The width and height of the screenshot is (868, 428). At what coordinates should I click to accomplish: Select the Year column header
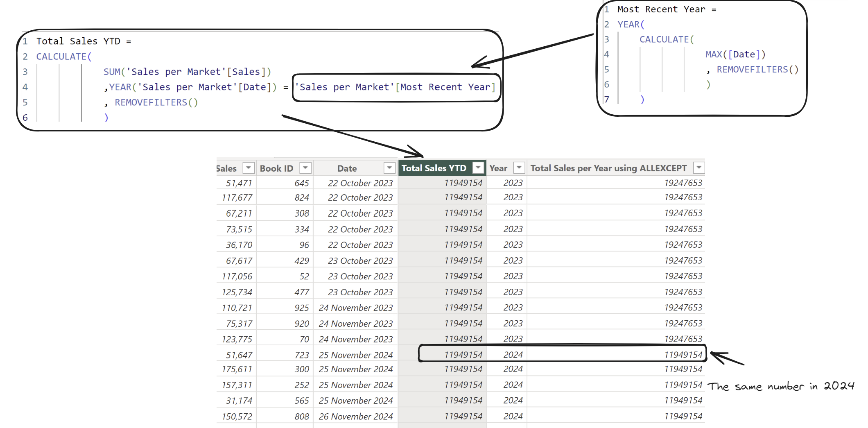[498, 168]
